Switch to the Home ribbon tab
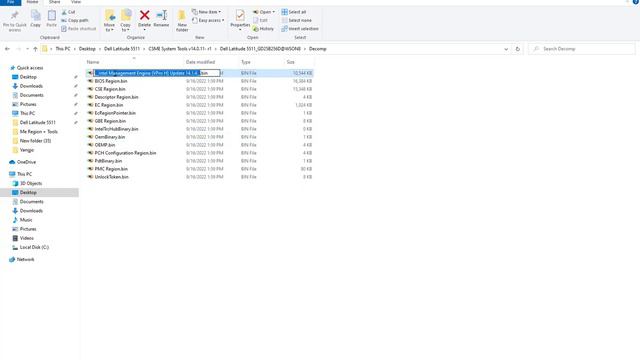The image size is (640, 360). coord(32,2)
